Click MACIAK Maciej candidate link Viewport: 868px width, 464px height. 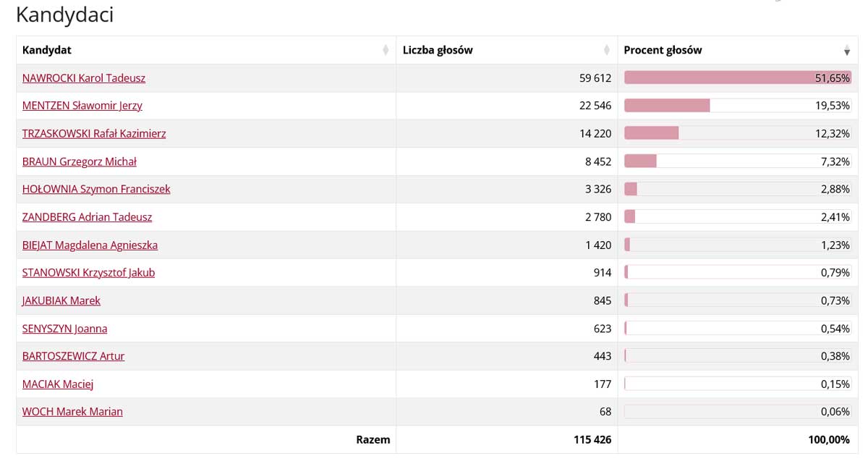pos(58,384)
